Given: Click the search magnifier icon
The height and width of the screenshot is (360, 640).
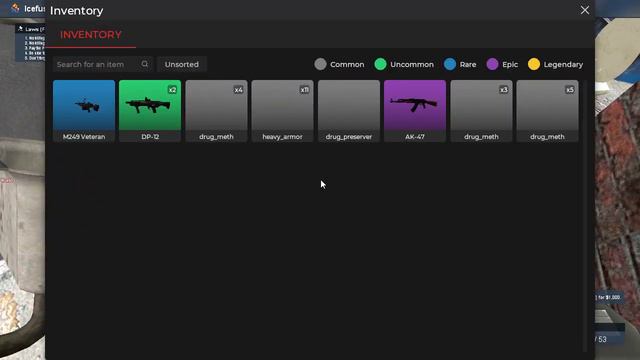Looking at the screenshot, I should click(145, 64).
